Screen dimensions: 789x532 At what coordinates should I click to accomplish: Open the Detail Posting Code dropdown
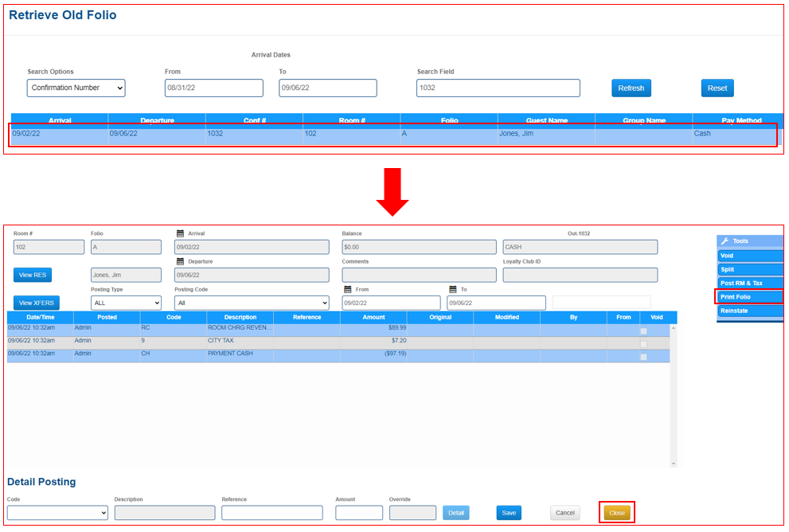click(57, 514)
